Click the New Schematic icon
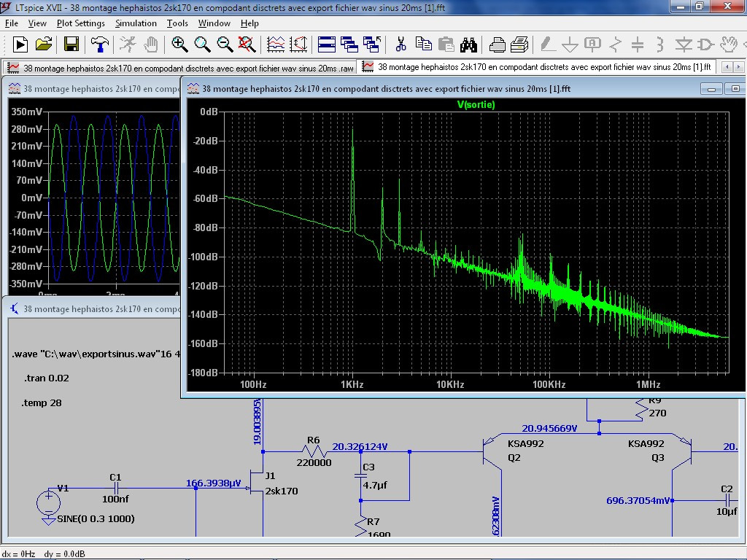 click(x=20, y=44)
